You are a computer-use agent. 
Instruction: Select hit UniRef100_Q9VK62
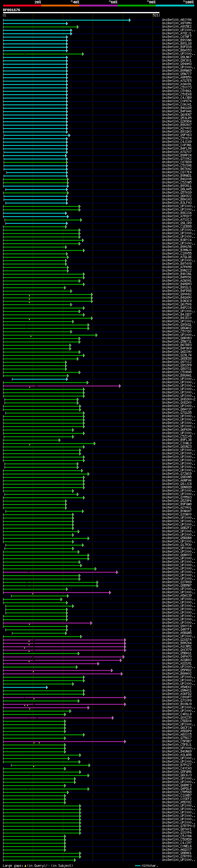(x=176, y=294)
